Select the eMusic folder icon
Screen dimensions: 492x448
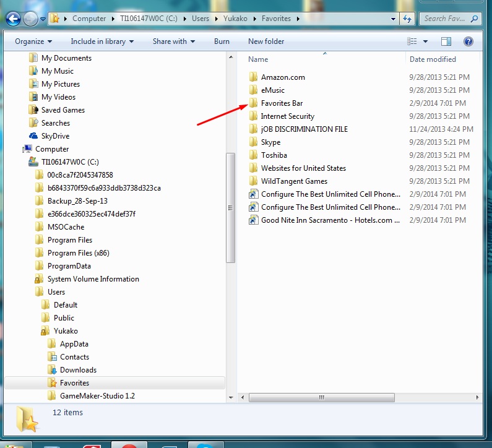tap(253, 90)
